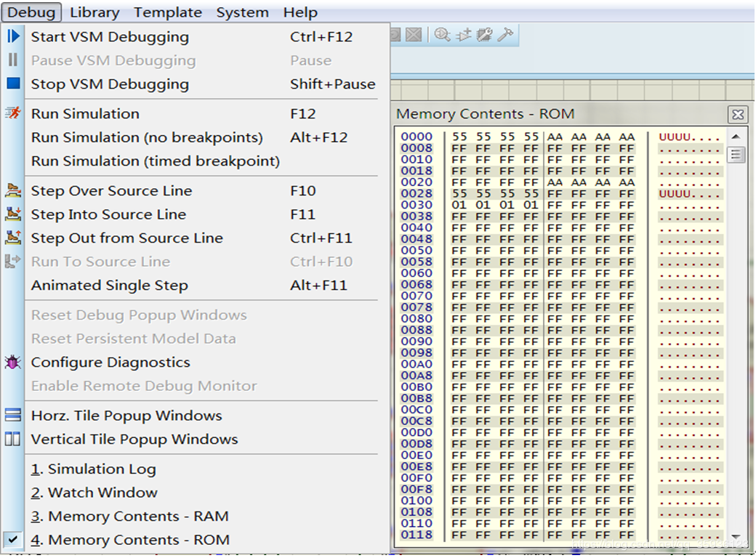Viewport: 756px width, 558px height.
Task: Expand the System menu
Action: [x=242, y=12]
